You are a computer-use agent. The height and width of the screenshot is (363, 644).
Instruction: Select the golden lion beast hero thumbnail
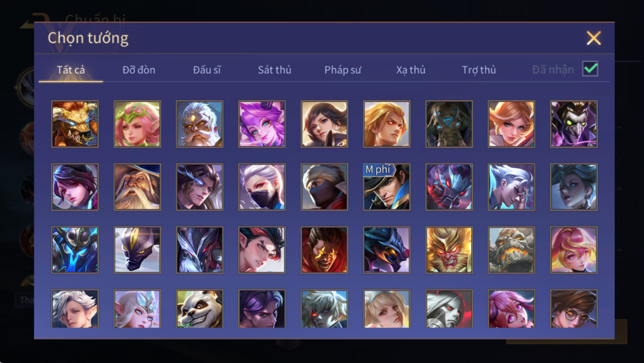click(75, 124)
